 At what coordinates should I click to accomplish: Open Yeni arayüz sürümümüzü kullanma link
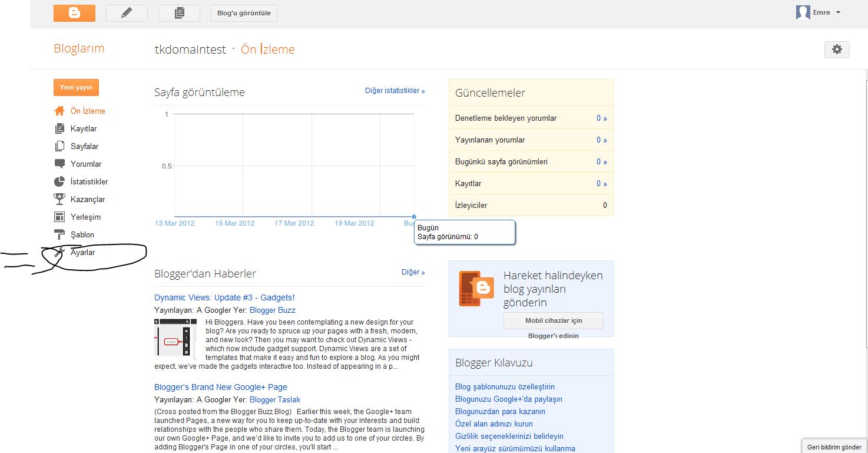click(x=515, y=448)
